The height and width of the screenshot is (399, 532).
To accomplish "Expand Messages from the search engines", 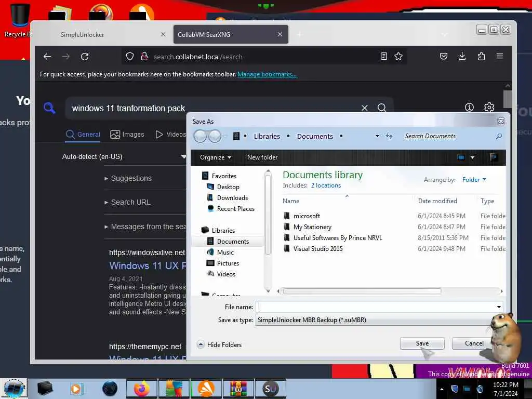I will (145, 227).
